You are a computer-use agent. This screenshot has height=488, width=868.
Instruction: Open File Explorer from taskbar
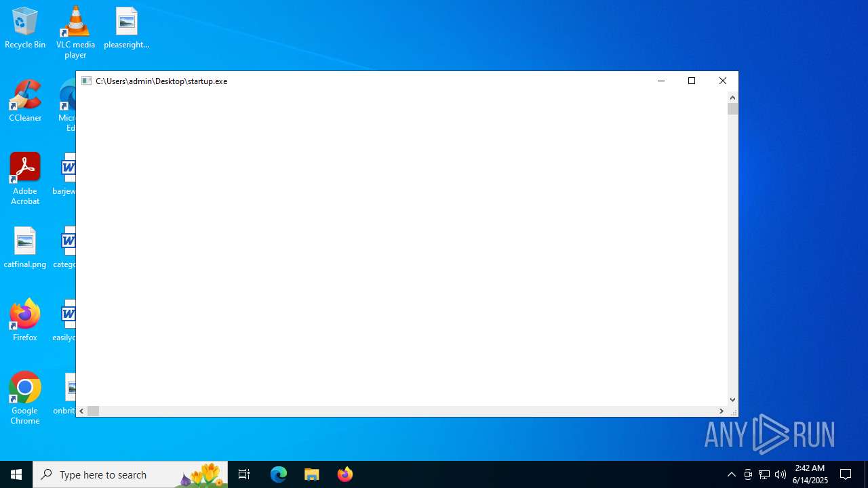312,474
